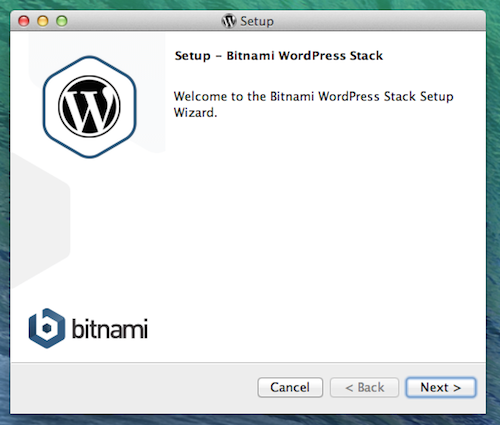Click the 'Setup – Bitnami WordPress Stack' heading
The height and width of the screenshot is (425, 500).
click(279, 56)
